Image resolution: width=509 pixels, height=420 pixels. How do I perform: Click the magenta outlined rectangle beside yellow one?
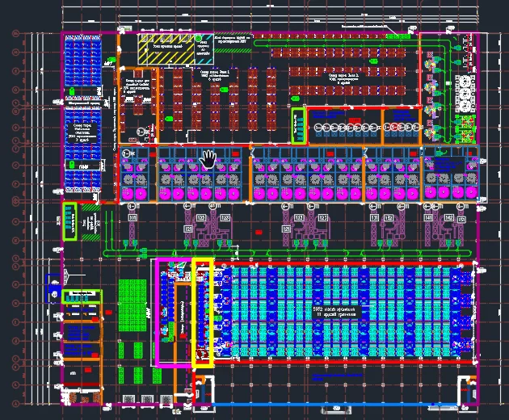click(174, 313)
